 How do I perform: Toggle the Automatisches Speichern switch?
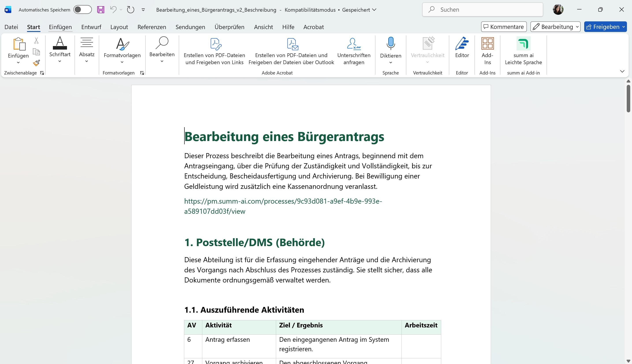point(82,10)
